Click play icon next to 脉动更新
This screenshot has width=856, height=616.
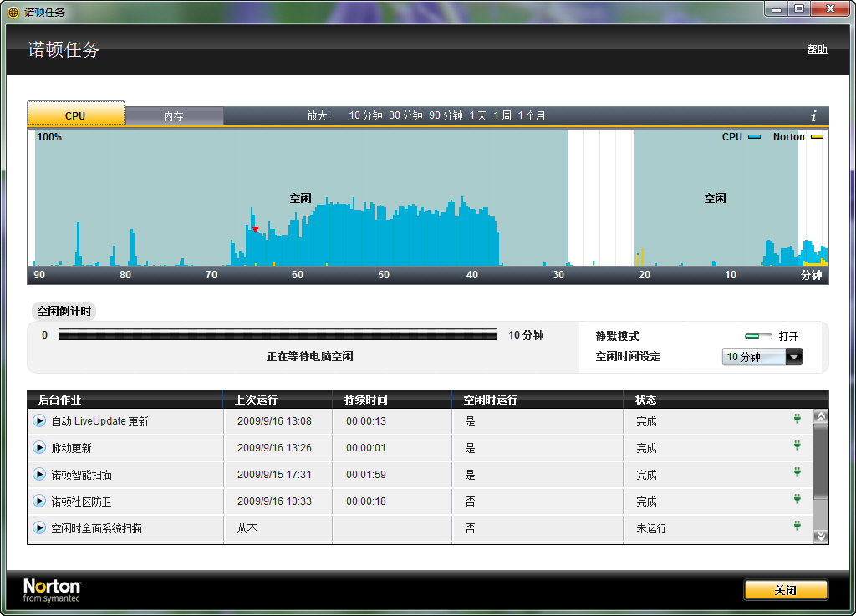[39, 447]
